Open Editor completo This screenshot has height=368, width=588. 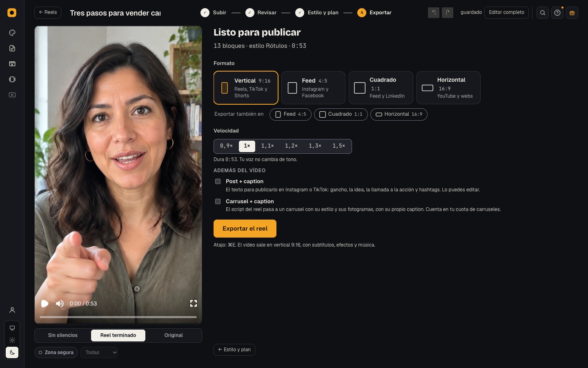click(x=506, y=13)
